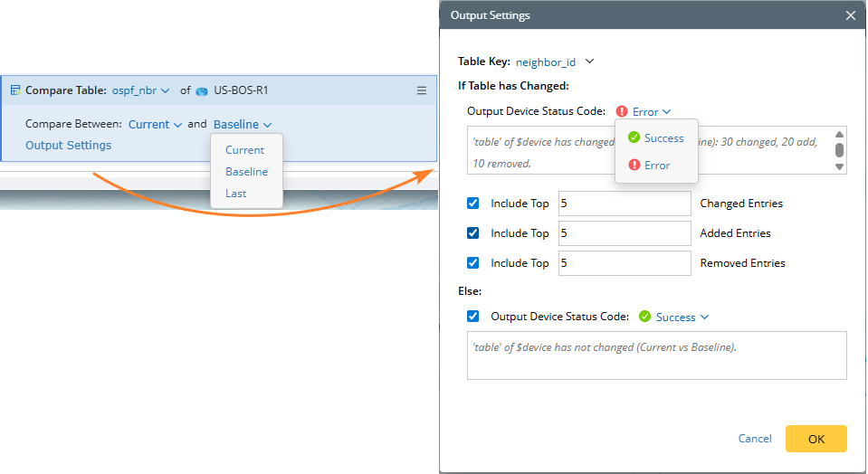Click the Compare Table grid icon

coord(15,90)
